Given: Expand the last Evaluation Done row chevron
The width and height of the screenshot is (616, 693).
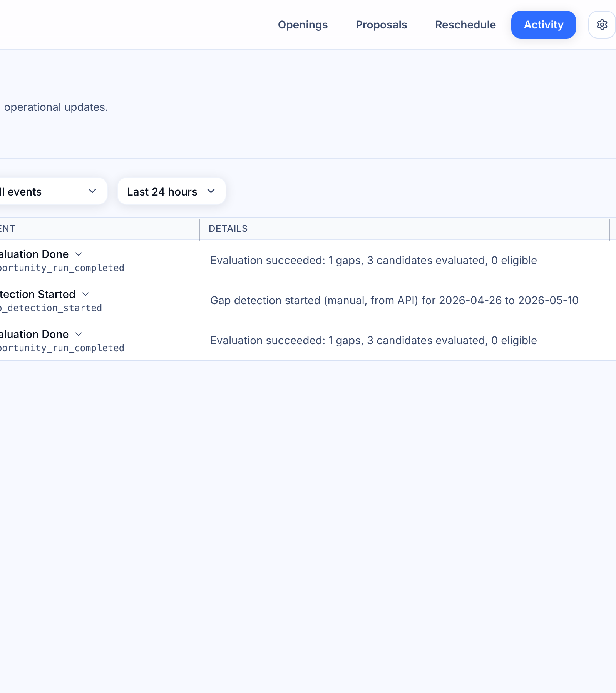Looking at the screenshot, I should tap(79, 334).
